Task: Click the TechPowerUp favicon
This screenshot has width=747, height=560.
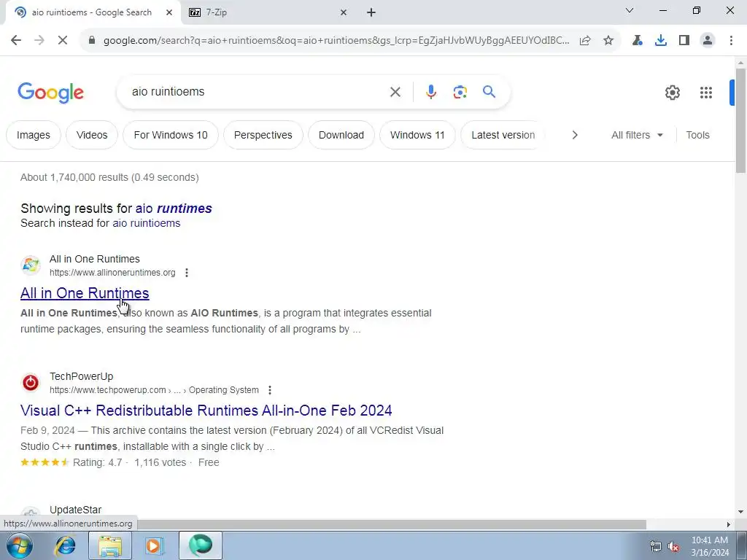Action: tap(31, 382)
